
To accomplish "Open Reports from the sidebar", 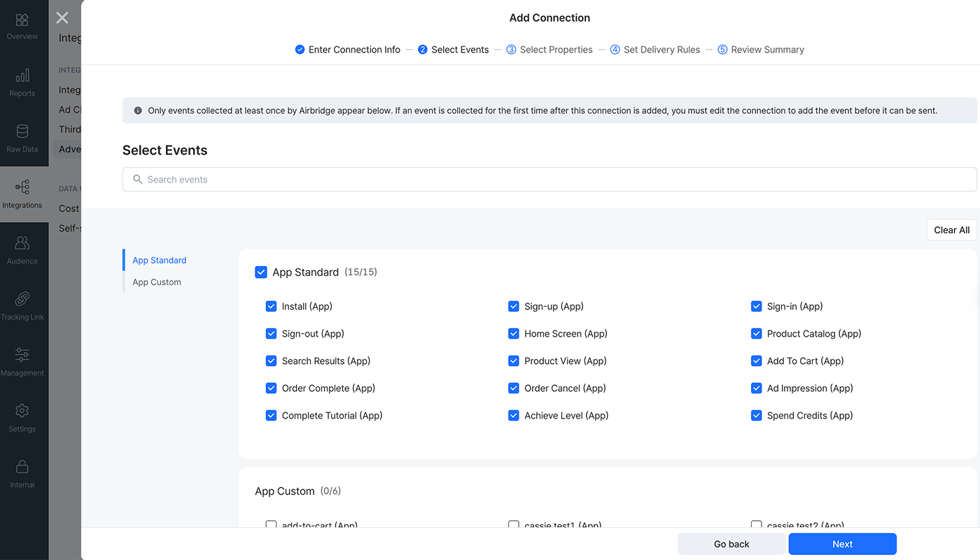I will (22, 81).
